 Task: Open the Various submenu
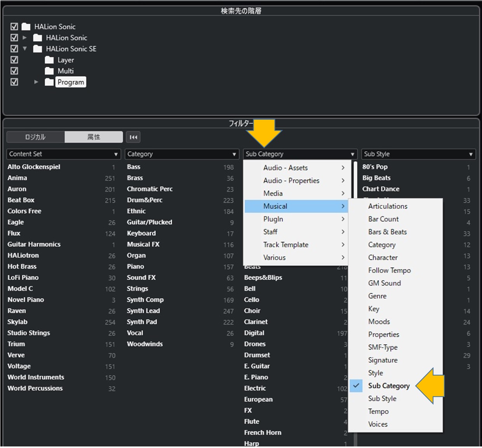[296, 258]
